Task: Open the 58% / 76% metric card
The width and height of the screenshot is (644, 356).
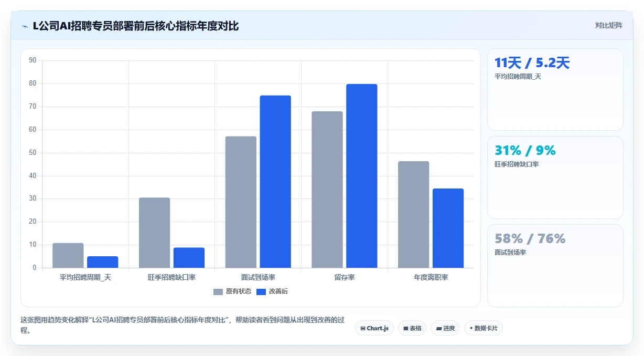Action: tap(555, 266)
